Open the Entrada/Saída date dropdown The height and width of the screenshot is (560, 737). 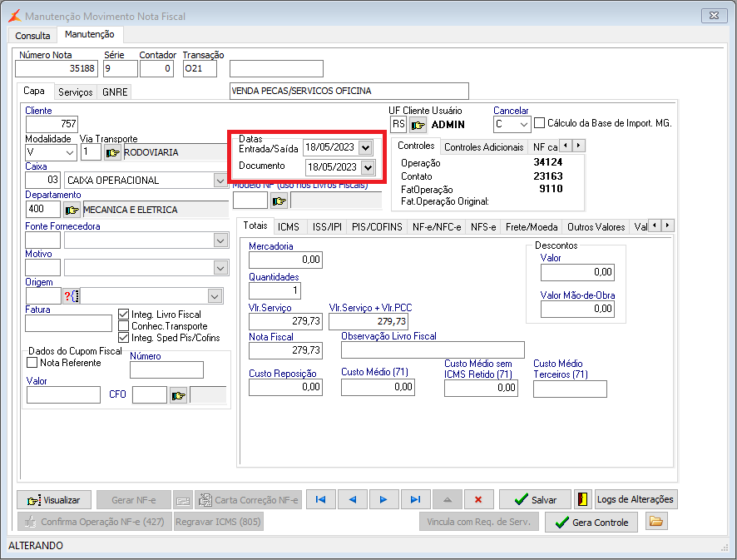click(x=366, y=147)
